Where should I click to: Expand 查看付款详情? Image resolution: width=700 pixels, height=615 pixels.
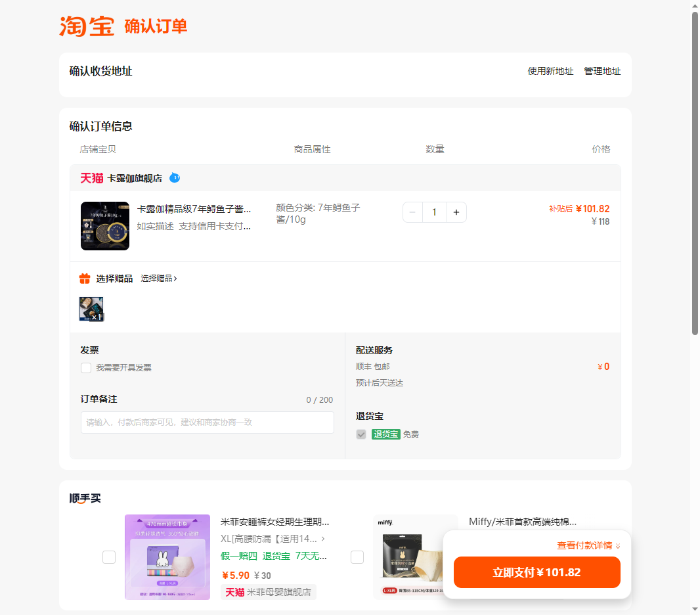[588, 545]
